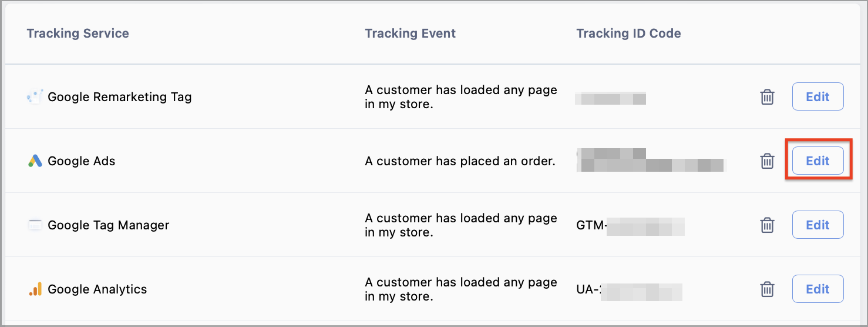Edit the Google Remarketing Tag
This screenshot has height=327, width=868.
point(817,97)
